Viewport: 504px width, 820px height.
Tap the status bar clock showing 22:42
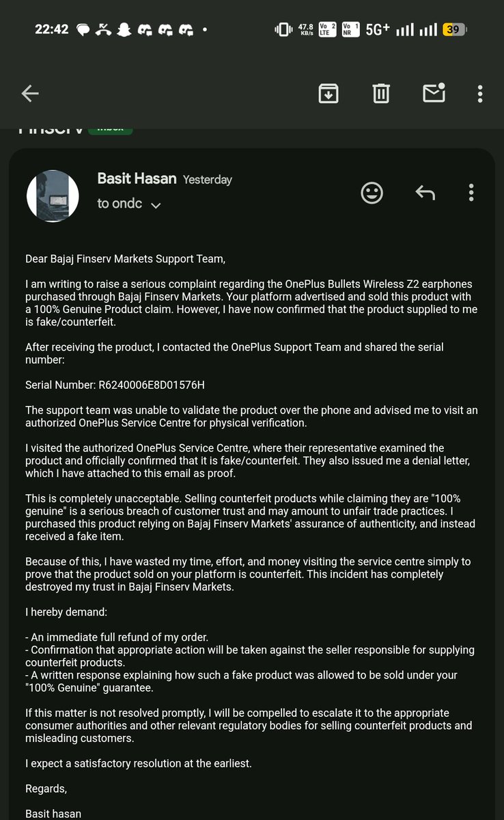[x=52, y=29]
